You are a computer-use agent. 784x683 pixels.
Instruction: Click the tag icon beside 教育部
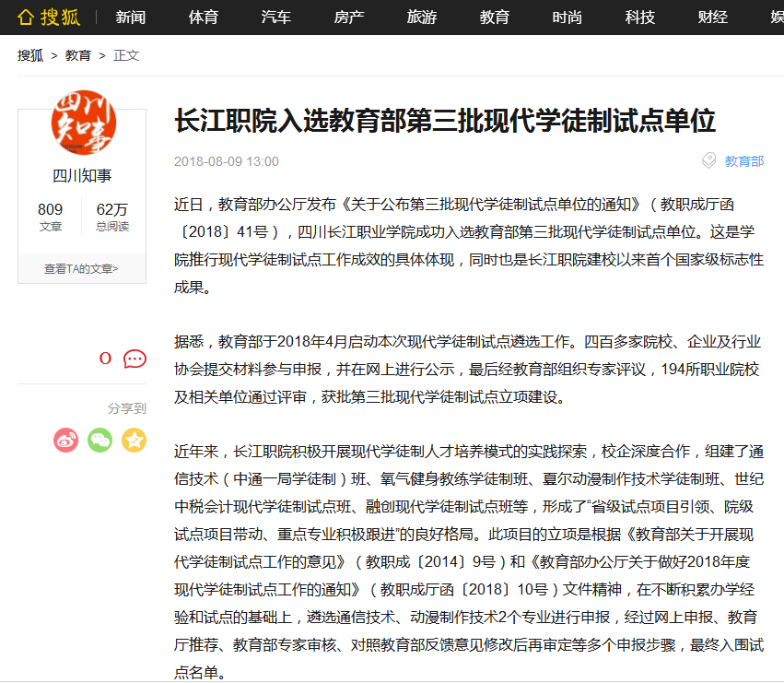708,160
